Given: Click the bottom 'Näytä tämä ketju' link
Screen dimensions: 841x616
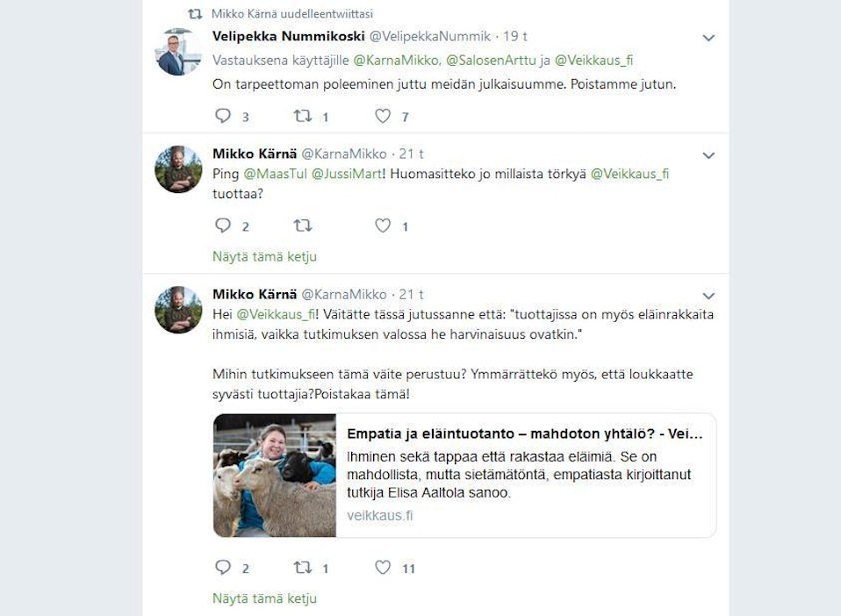Looking at the screenshot, I should pos(264,598).
